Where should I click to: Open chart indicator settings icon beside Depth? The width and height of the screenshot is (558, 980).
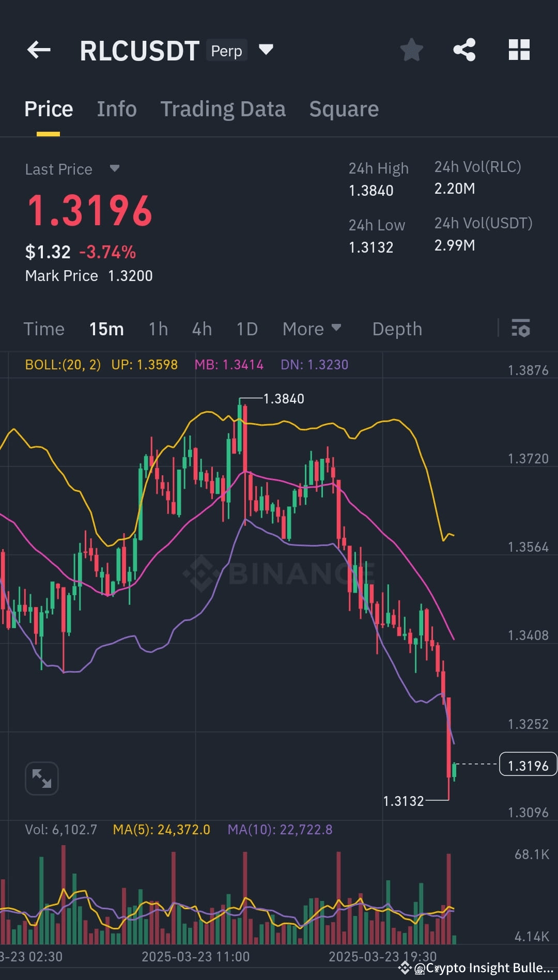(521, 329)
